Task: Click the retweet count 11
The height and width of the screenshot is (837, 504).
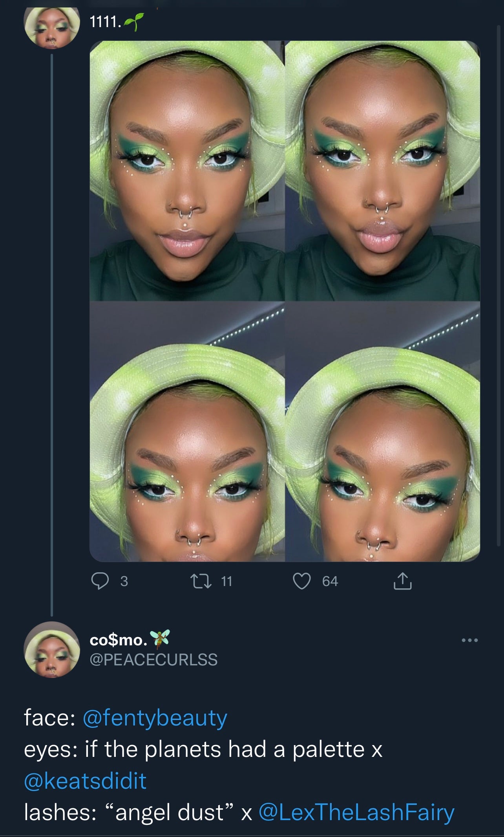Action: pos(226,581)
